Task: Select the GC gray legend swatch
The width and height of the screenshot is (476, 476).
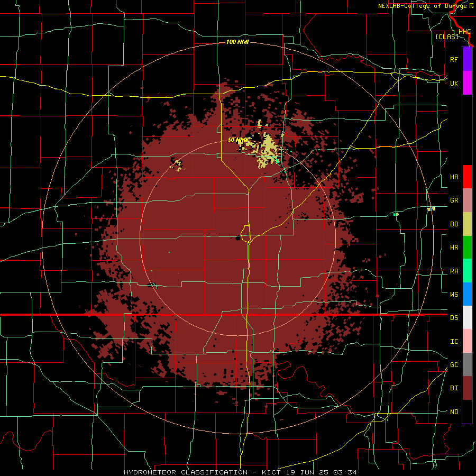Action: pyautogui.click(x=467, y=364)
